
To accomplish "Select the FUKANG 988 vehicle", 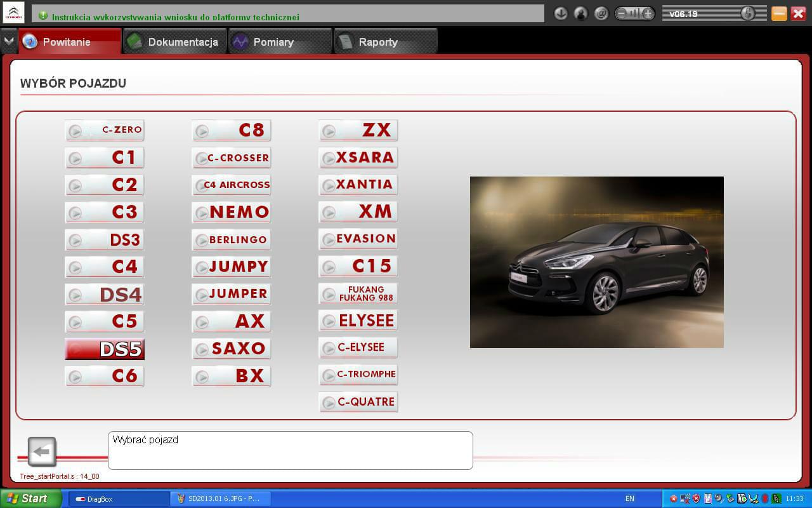I will click(358, 294).
